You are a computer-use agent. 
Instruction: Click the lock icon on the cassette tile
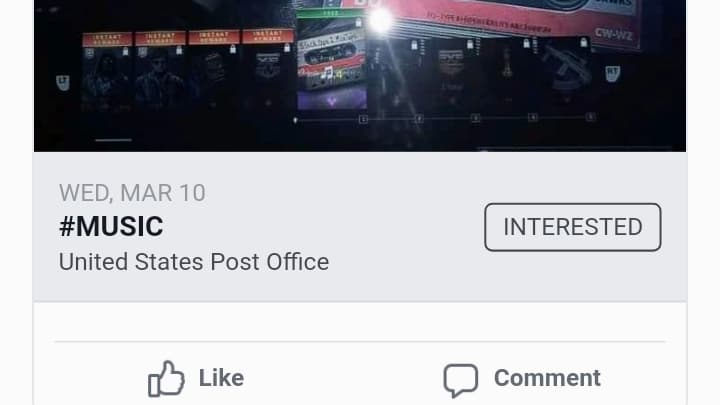[x=358, y=22]
